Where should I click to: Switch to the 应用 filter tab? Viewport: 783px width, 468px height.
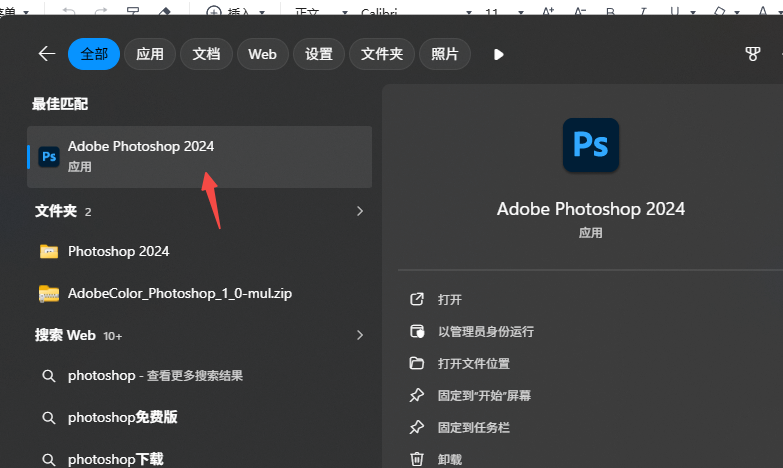coord(150,54)
